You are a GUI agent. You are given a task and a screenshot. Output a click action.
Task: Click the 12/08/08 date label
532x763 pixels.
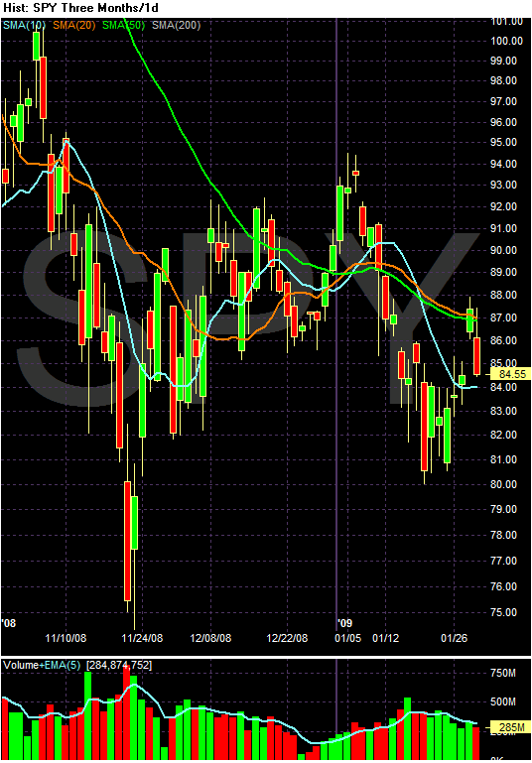click(210, 637)
